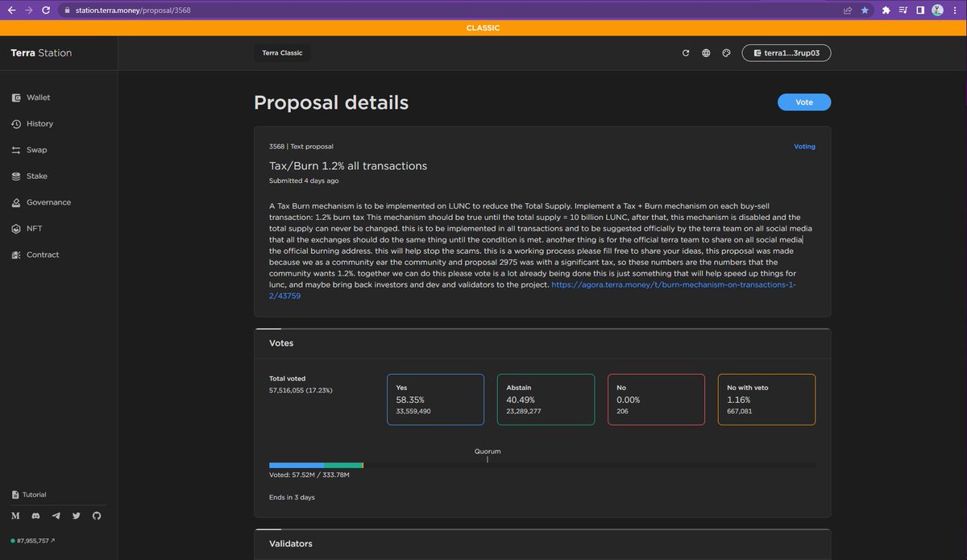Open the agora.terra.money proposal link
The image size is (967, 560).
click(674, 285)
